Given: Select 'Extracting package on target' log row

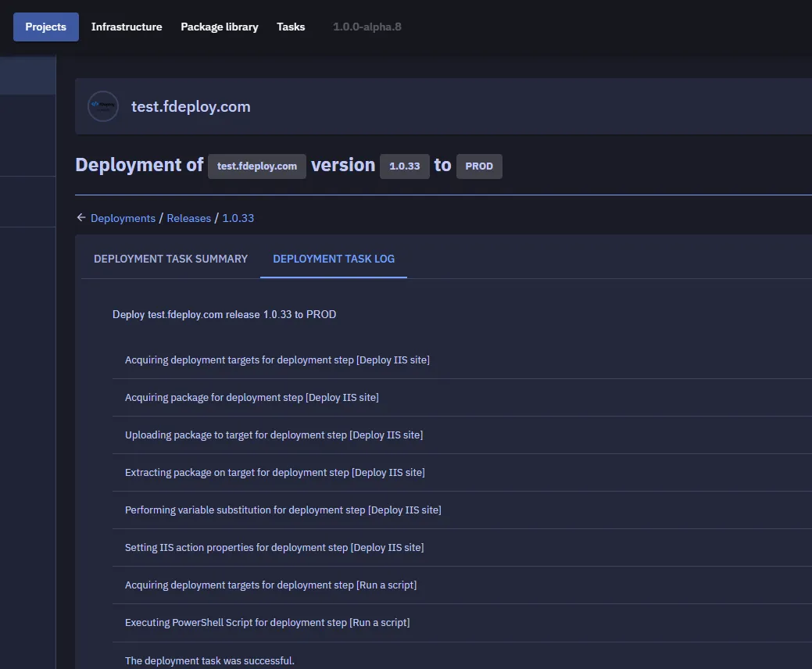Looking at the screenshot, I should [462, 473].
